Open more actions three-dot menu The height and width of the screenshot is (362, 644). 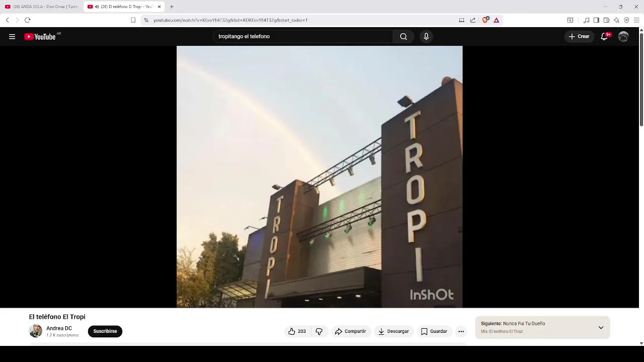point(461,331)
